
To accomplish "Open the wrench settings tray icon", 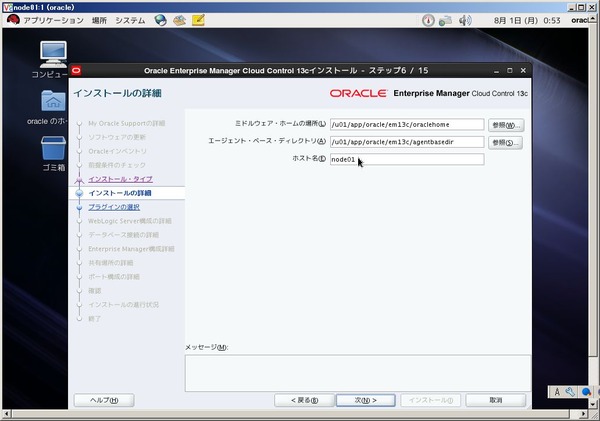I will click(570, 392).
